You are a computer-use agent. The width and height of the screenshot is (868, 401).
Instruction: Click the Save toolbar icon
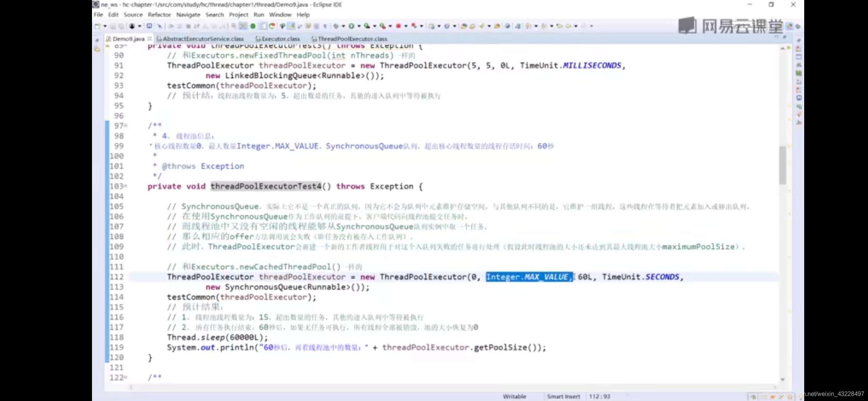(x=113, y=26)
